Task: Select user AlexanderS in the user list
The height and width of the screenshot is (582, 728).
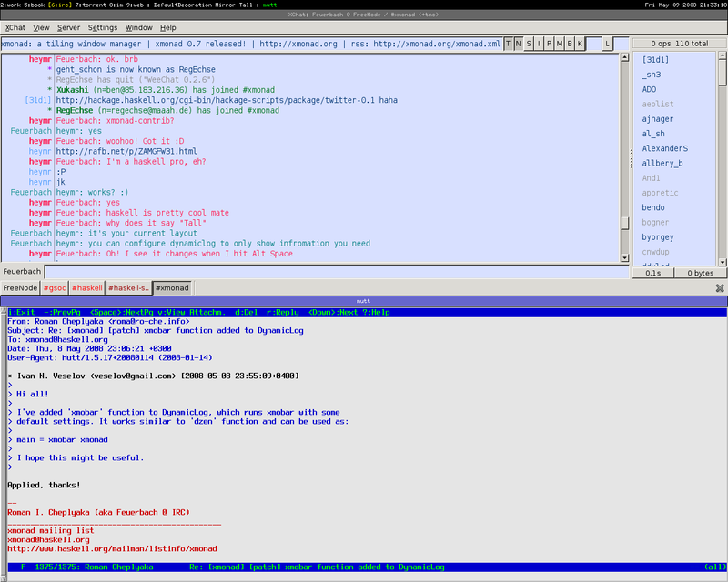Action: (665, 149)
